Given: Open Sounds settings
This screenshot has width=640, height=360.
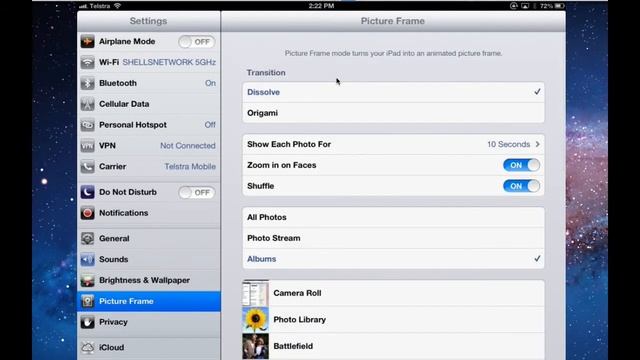Looking at the screenshot, I should tap(149, 259).
